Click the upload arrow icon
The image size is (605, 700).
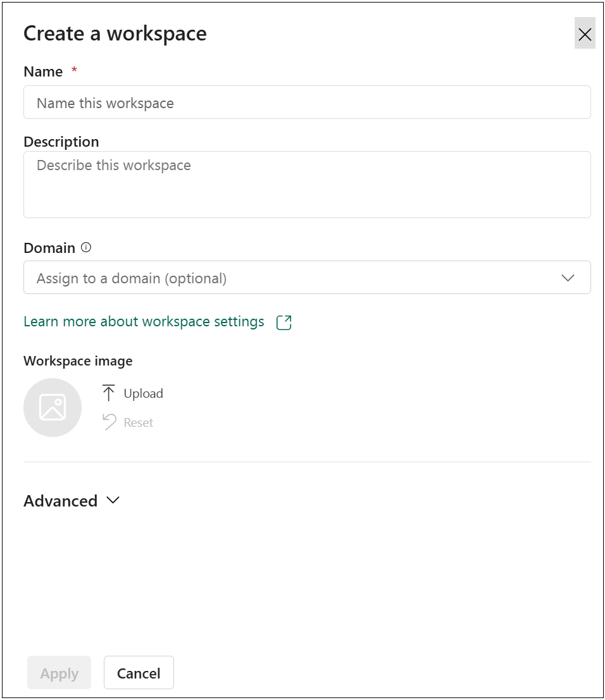click(109, 393)
